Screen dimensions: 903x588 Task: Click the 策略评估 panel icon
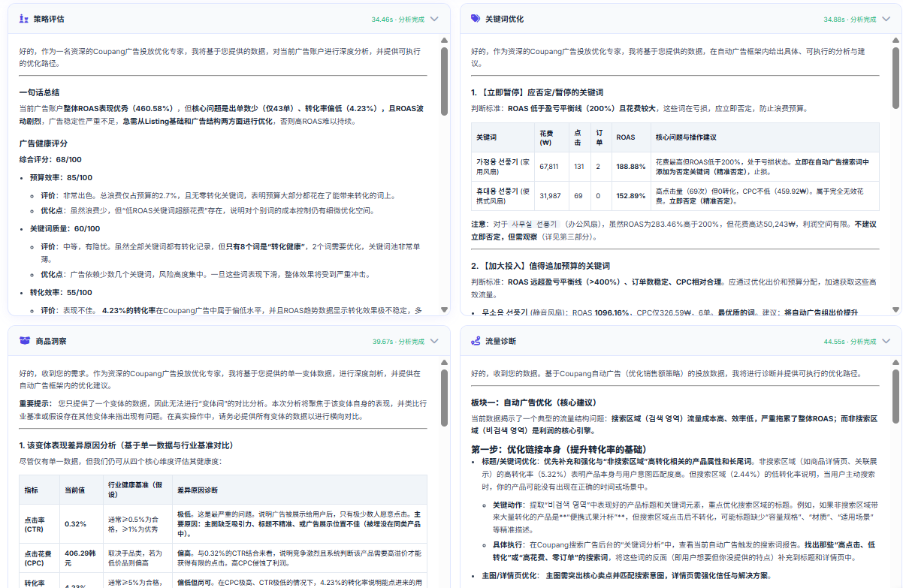(25, 18)
